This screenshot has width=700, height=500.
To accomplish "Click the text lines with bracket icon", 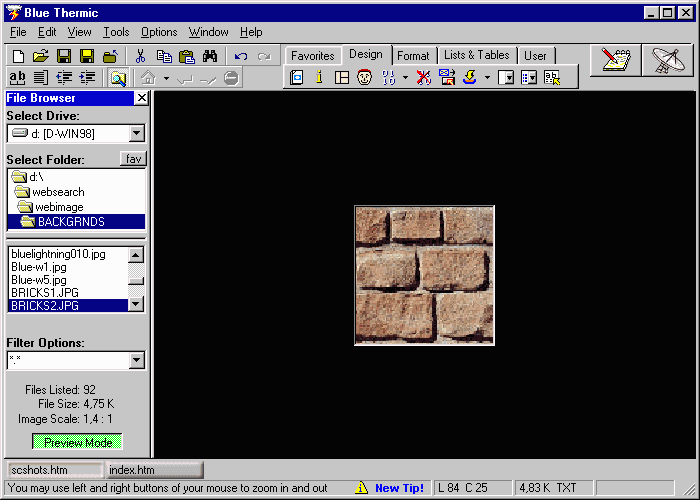I will click(41, 78).
